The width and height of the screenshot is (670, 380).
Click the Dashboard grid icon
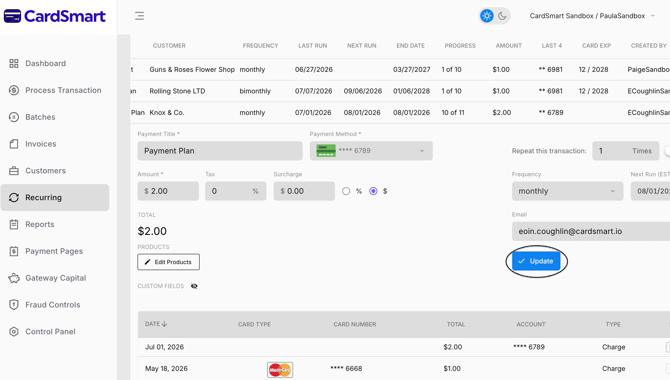[14, 63]
